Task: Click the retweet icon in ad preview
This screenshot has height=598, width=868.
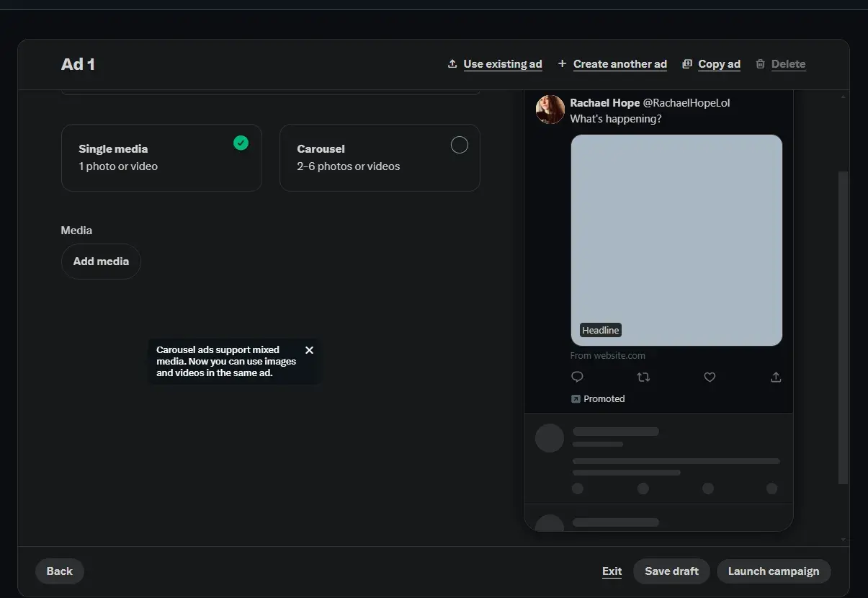Action: pyautogui.click(x=643, y=377)
